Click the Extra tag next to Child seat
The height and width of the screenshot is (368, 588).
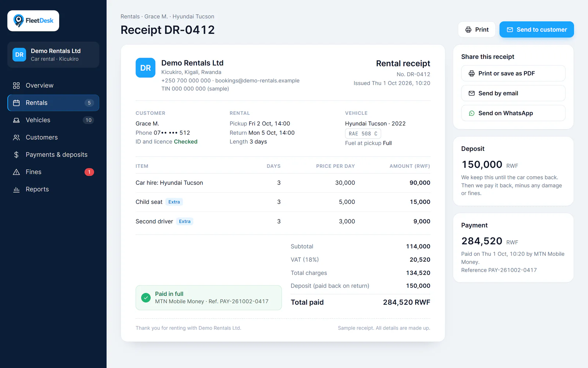[x=174, y=202]
